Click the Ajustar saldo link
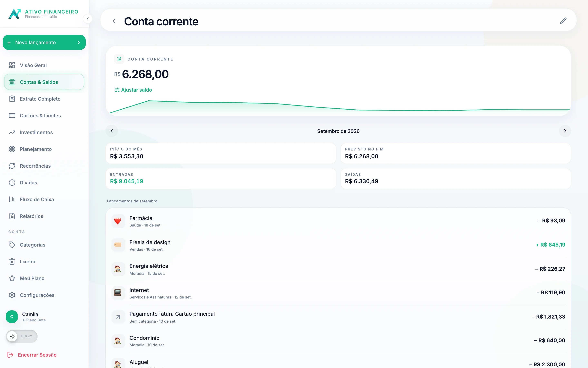588x368 pixels. [133, 90]
